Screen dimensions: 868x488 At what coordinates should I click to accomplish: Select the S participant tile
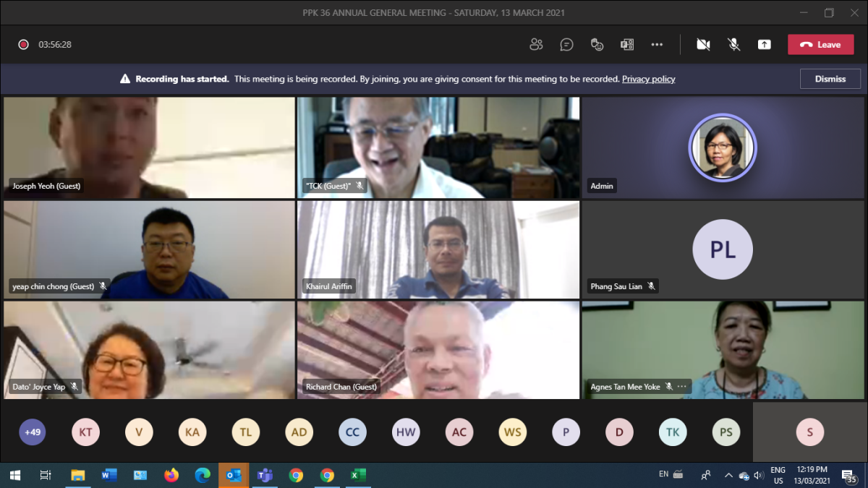point(809,432)
